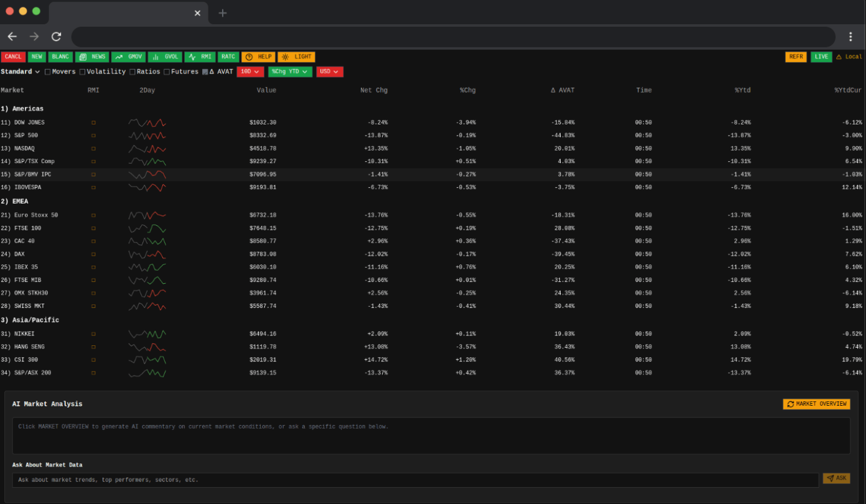Click the browser address bar

tap(454, 37)
